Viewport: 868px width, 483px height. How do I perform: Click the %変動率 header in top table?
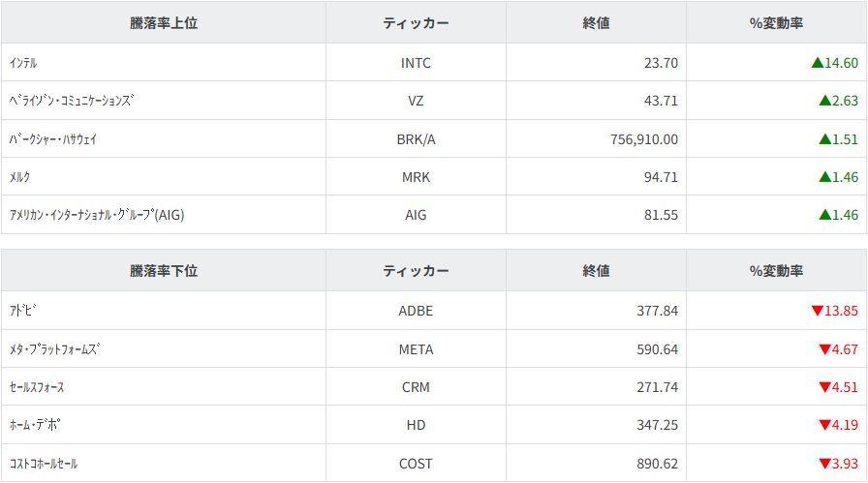click(x=776, y=22)
